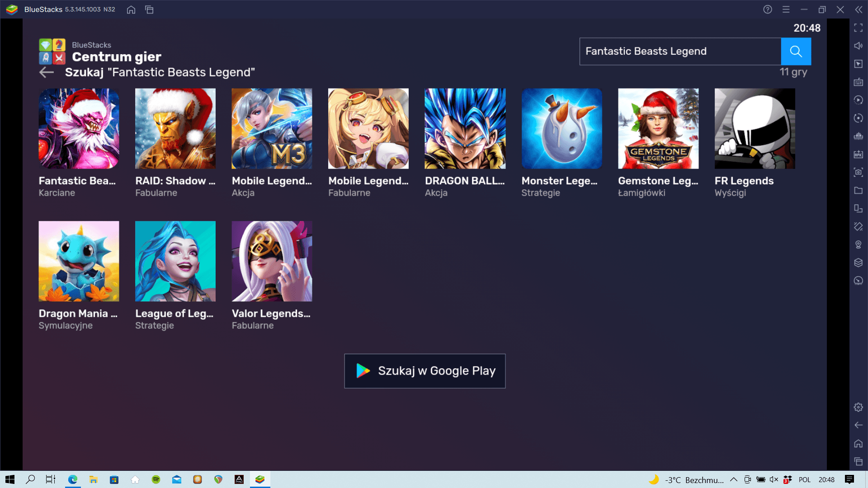Click the 'Gemstone Leg...' title text
868x488 pixels.
click(658, 181)
